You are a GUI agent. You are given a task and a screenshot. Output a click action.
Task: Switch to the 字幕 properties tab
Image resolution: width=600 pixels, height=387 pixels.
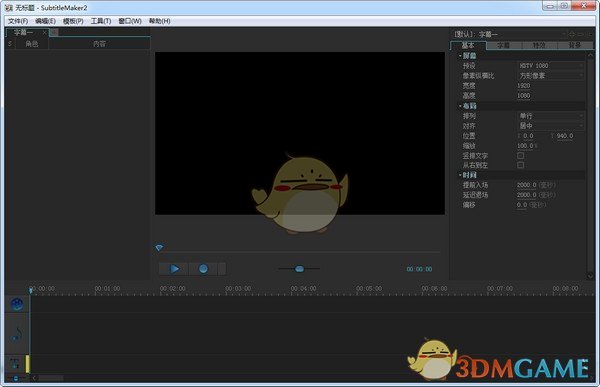(504, 45)
